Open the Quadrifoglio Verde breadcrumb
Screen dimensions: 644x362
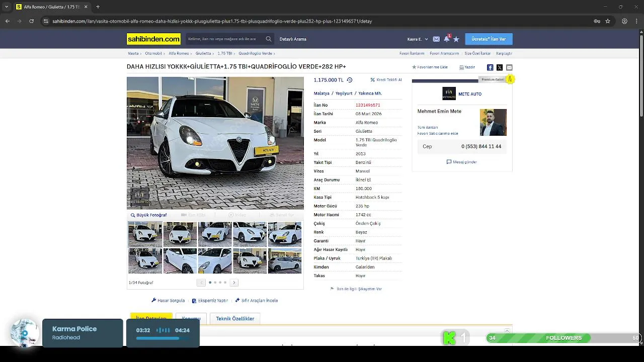[255, 53]
